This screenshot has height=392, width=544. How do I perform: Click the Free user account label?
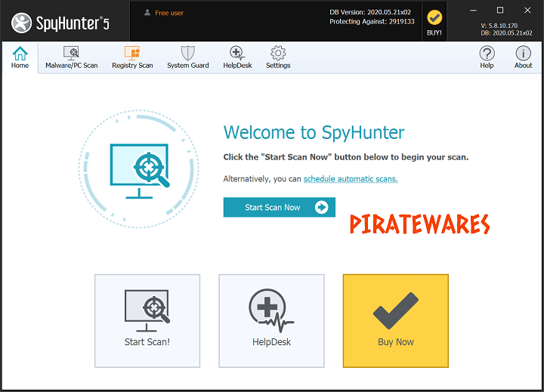(x=164, y=13)
